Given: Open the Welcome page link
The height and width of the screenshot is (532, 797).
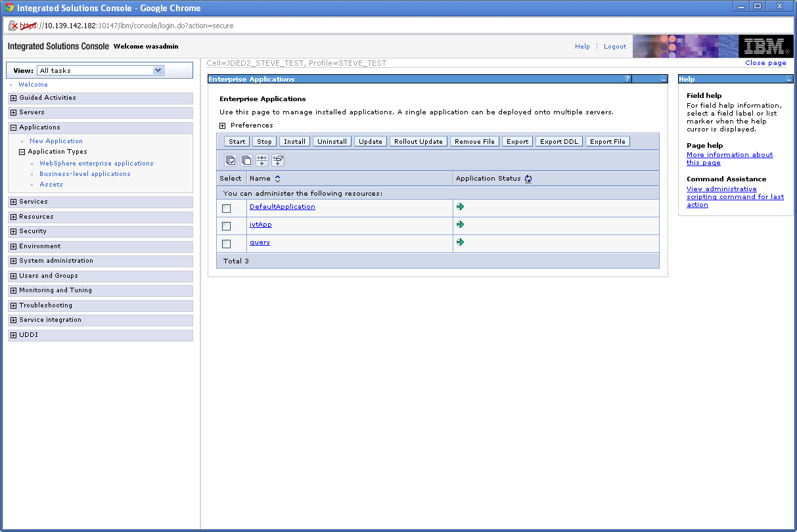Looking at the screenshot, I should [33, 85].
